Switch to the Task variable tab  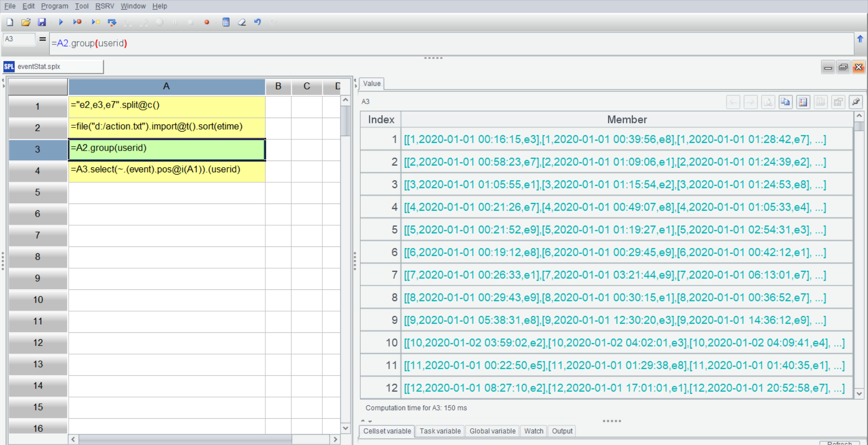point(440,431)
